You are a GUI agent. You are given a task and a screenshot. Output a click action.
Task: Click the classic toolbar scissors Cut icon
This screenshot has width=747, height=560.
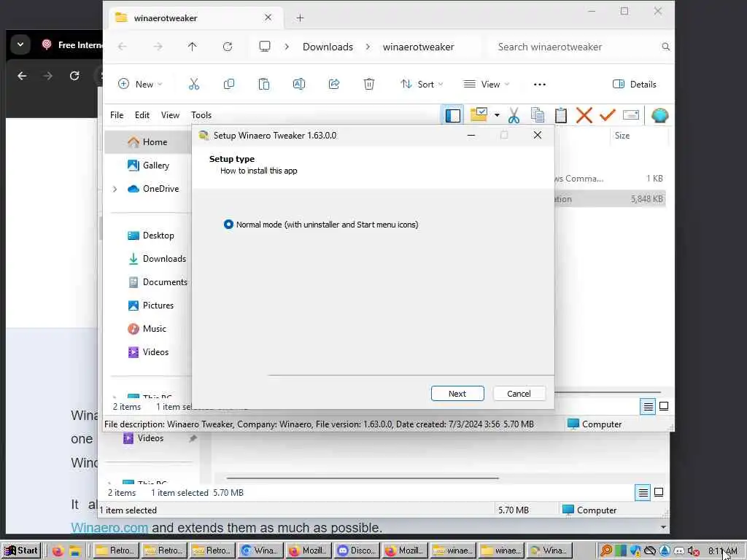point(514,115)
